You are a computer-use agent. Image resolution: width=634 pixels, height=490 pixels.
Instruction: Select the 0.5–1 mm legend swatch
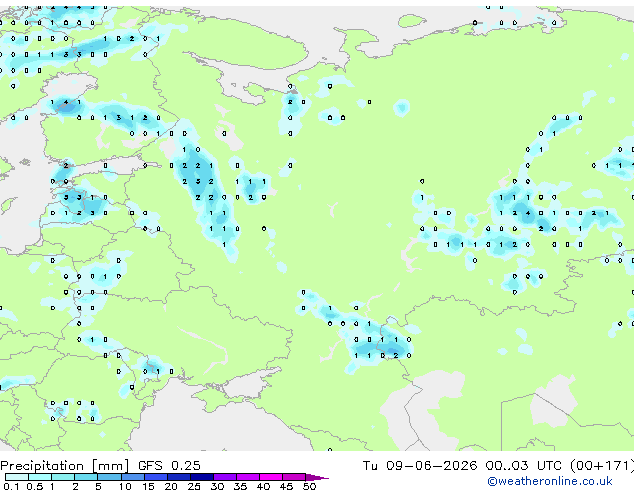point(40,477)
